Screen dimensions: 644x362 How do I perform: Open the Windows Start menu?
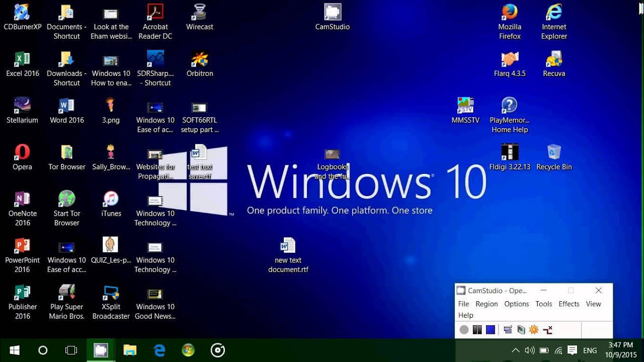[x=14, y=350]
